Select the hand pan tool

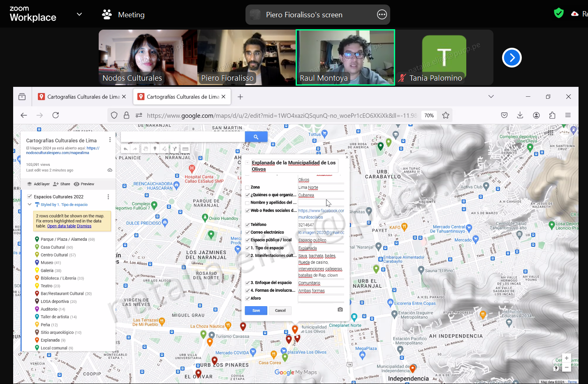point(145,149)
